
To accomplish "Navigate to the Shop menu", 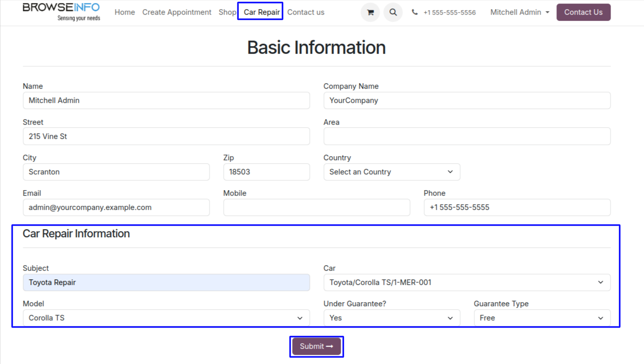I will point(227,12).
